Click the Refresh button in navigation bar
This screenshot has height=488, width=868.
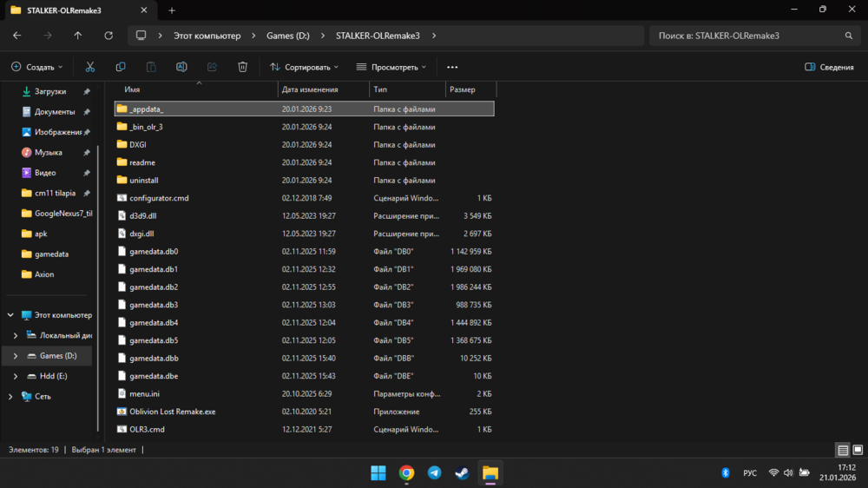point(108,36)
